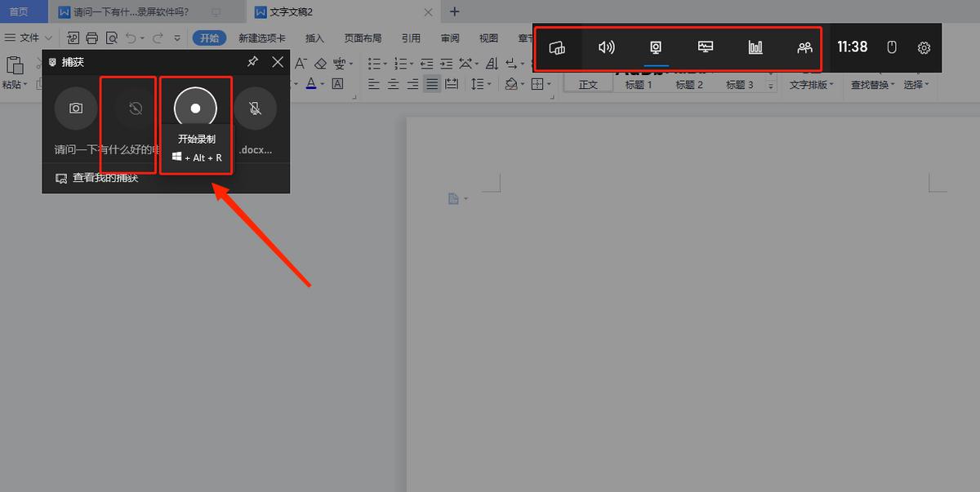Open the Game Bar performance widget
Image resolution: width=980 pixels, height=492 pixels.
coord(755,47)
